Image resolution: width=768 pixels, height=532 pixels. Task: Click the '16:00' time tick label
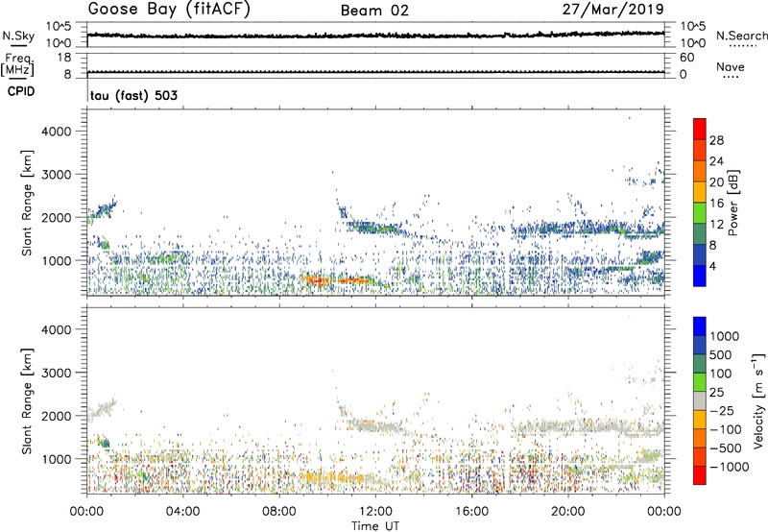point(471,512)
